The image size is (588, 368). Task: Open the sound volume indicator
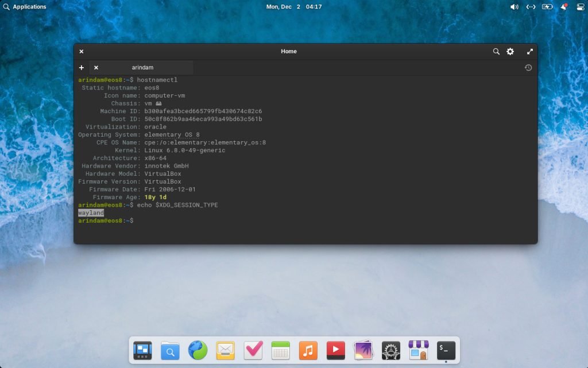(514, 7)
